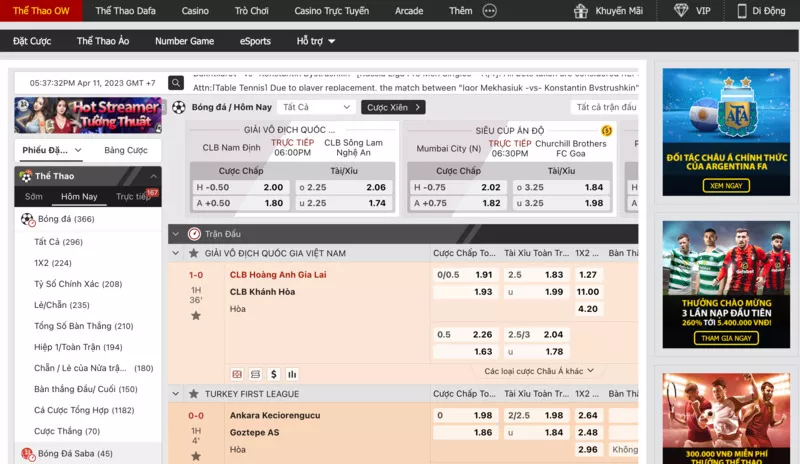Open eSports section
The image size is (800, 464).
point(255,41)
